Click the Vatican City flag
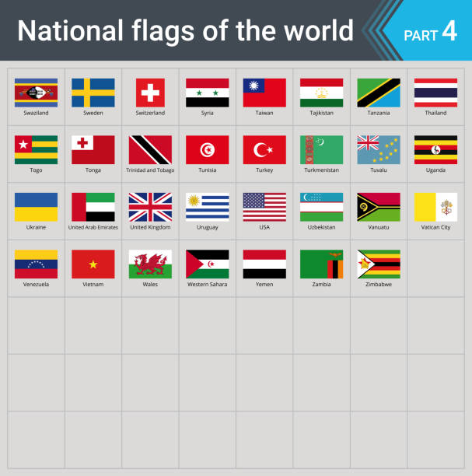The height and width of the screenshot is (476, 472). (x=435, y=207)
